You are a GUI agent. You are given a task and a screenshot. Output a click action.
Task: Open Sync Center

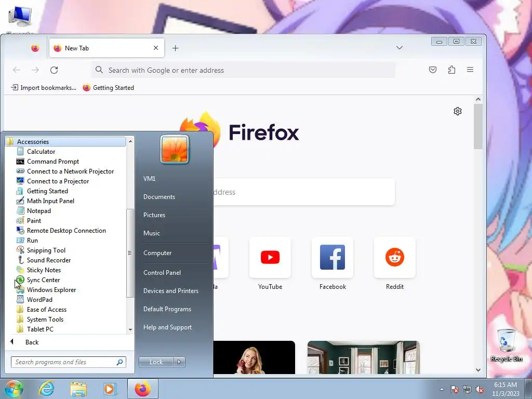click(x=43, y=280)
